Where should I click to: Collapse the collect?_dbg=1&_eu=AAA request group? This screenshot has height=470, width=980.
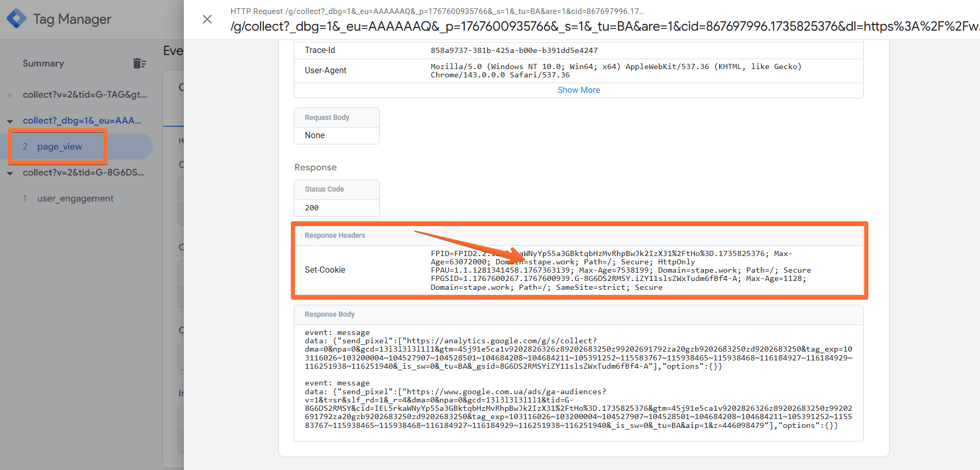click(x=10, y=120)
